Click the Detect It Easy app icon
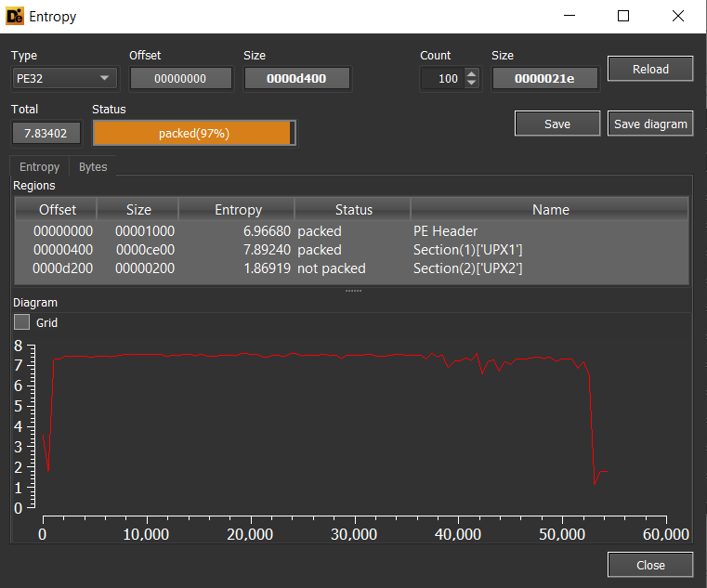Viewport: 707px width, 588px height. [15, 16]
